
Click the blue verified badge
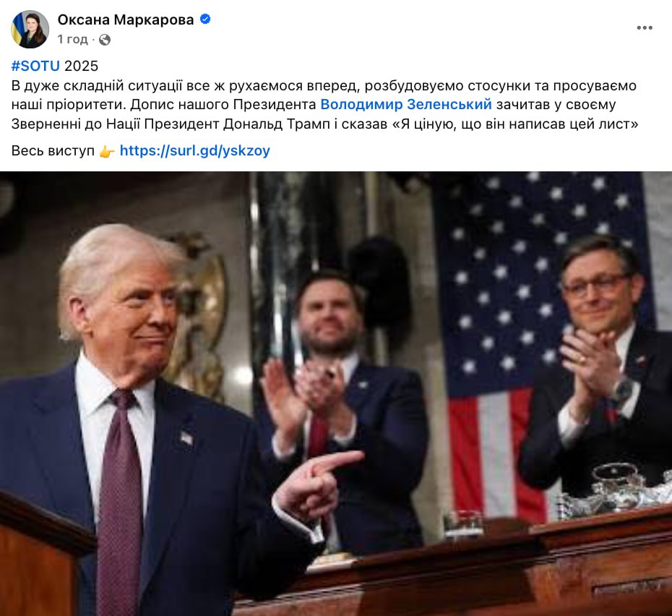[x=205, y=20]
